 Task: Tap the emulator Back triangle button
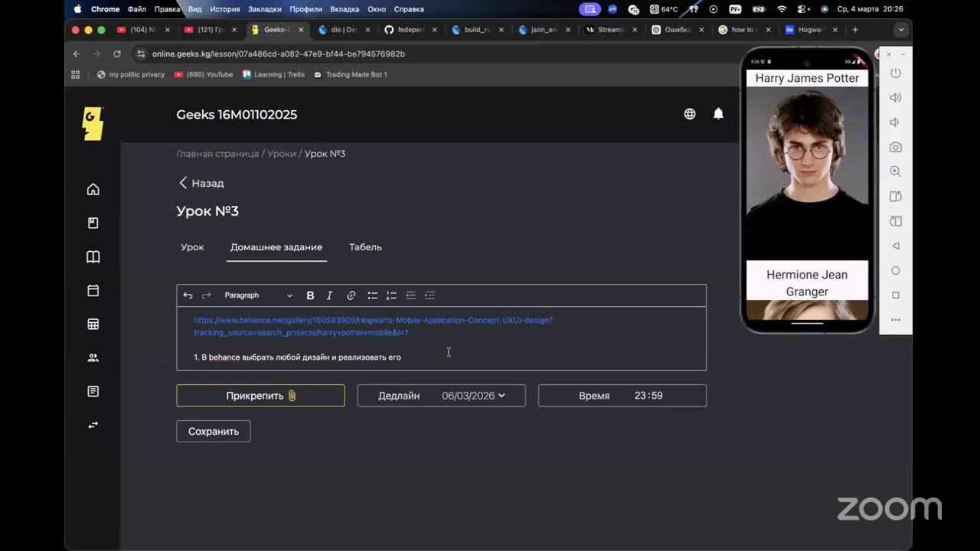pos(895,246)
